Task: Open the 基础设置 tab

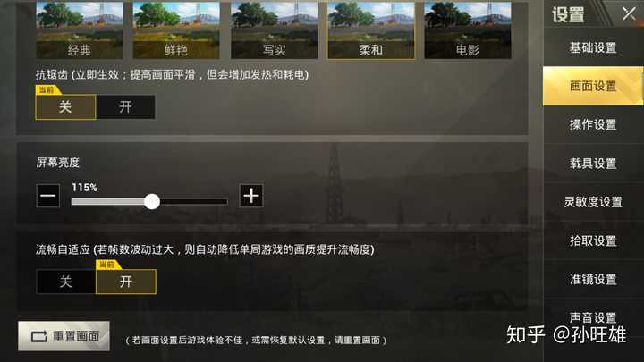Action: tap(593, 47)
